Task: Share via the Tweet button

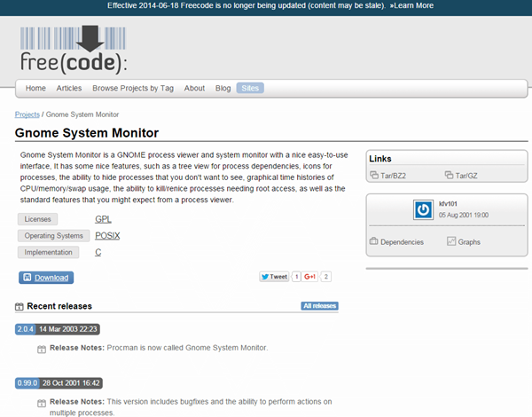Action: point(275,277)
